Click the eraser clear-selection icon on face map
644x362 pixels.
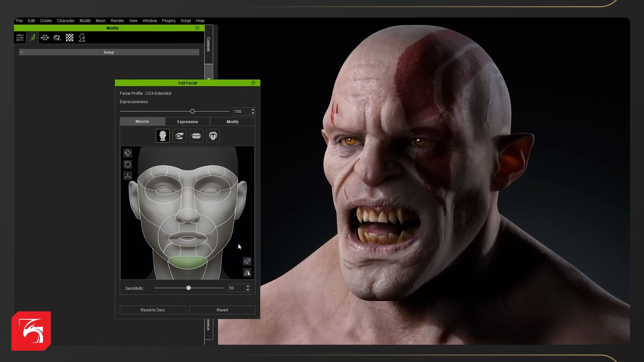[x=247, y=261]
